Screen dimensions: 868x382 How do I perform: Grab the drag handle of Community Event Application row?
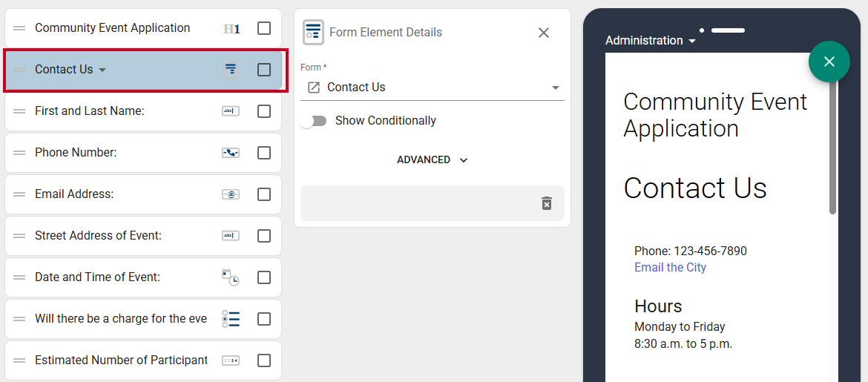19,28
